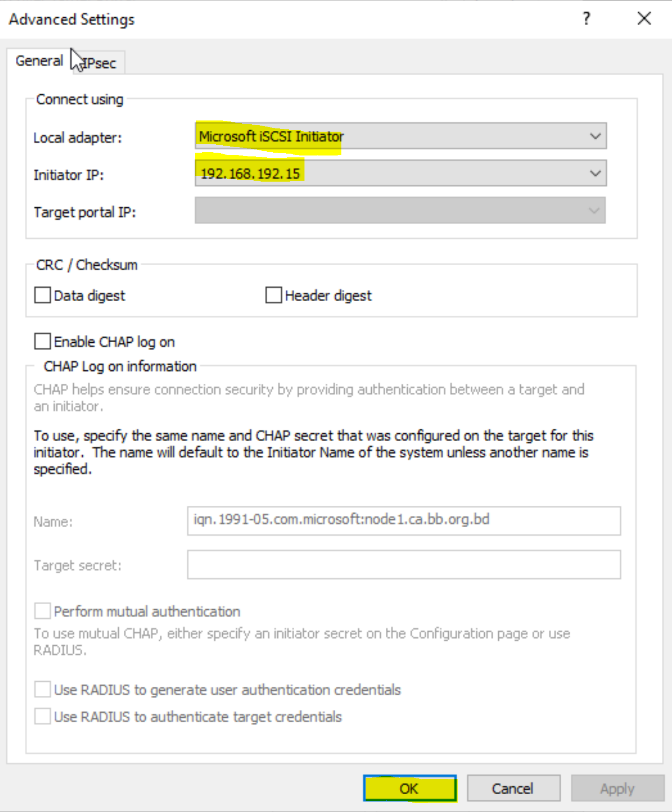Click the Cancel button

513,789
